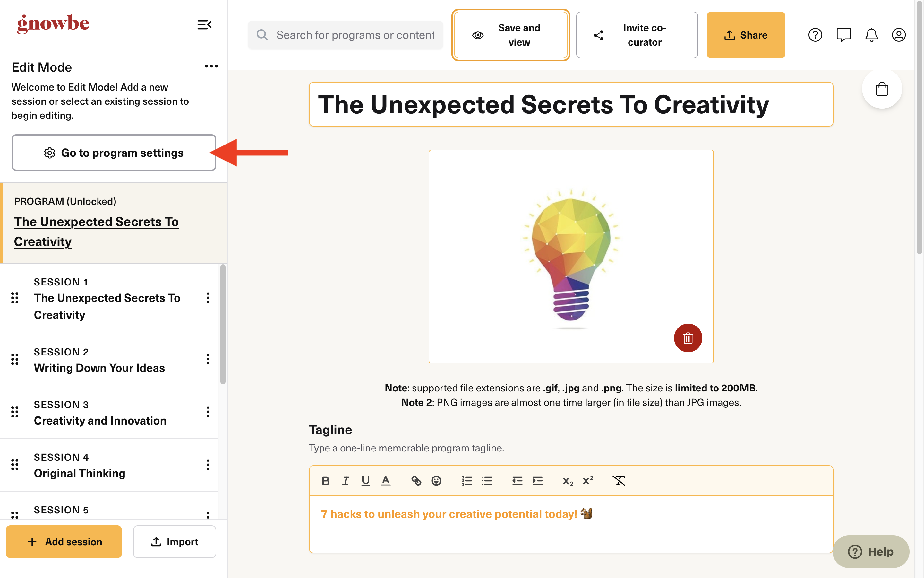This screenshot has height=578, width=924.
Task: Clear text formatting in the tagline
Action: (619, 480)
